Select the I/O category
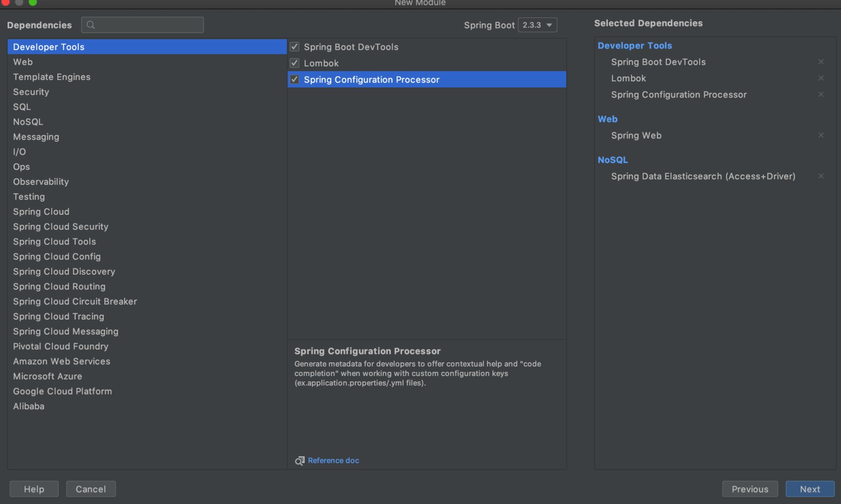 tap(147, 152)
